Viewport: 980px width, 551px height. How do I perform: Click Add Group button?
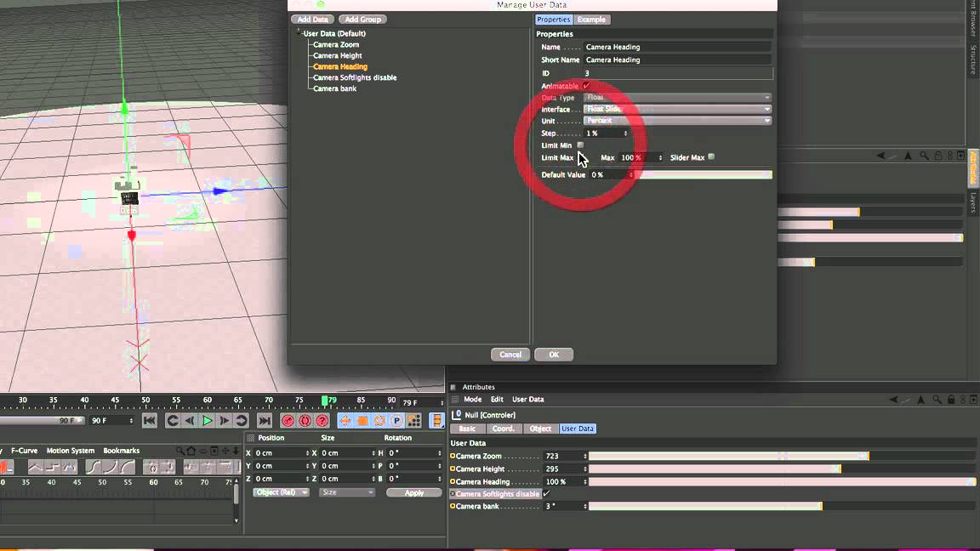362,20
